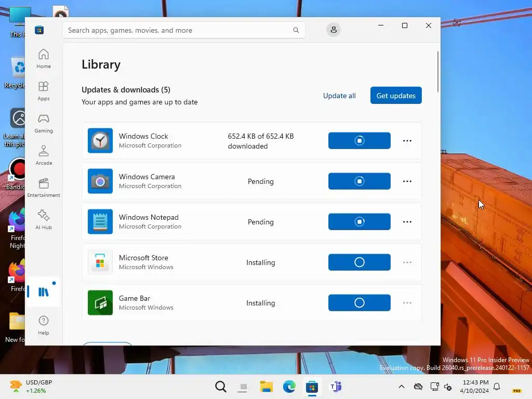532x399 pixels.
Task: Click the Game Bar app icon
Action: tap(100, 303)
